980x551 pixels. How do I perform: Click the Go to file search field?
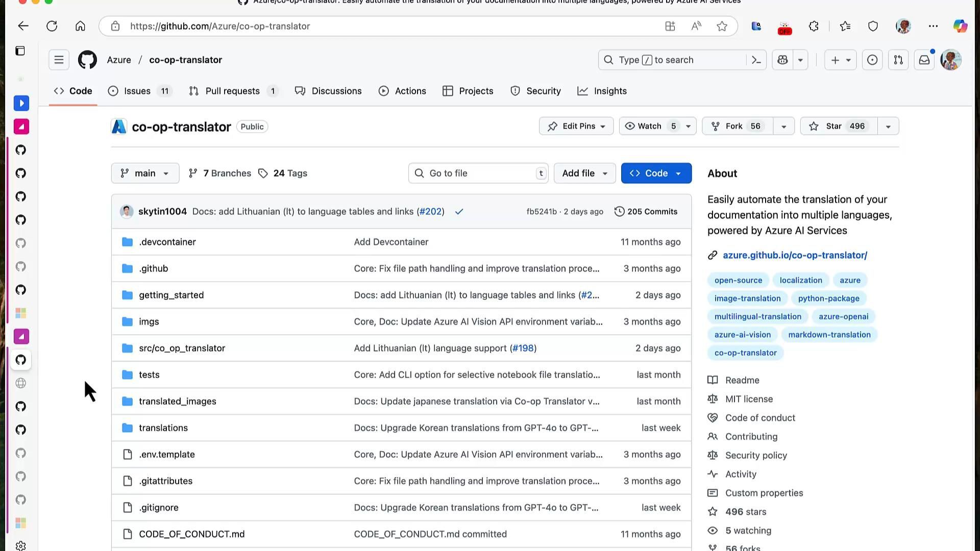click(x=478, y=173)
